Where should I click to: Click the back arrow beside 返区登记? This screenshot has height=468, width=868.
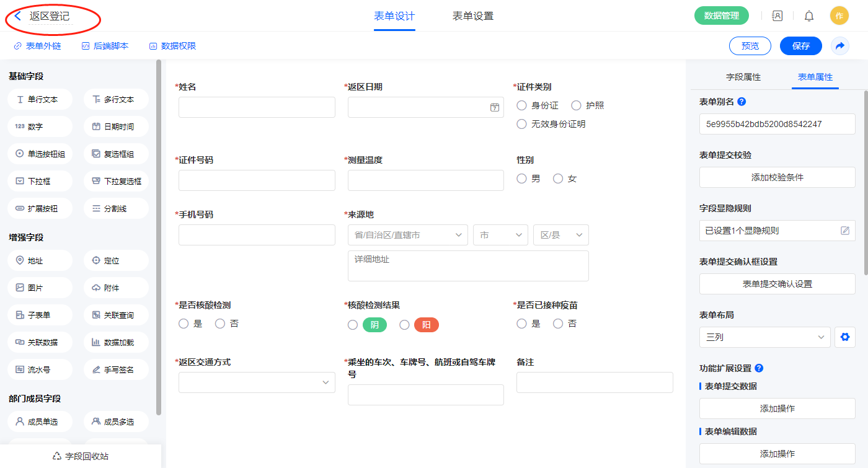[18, 16]
